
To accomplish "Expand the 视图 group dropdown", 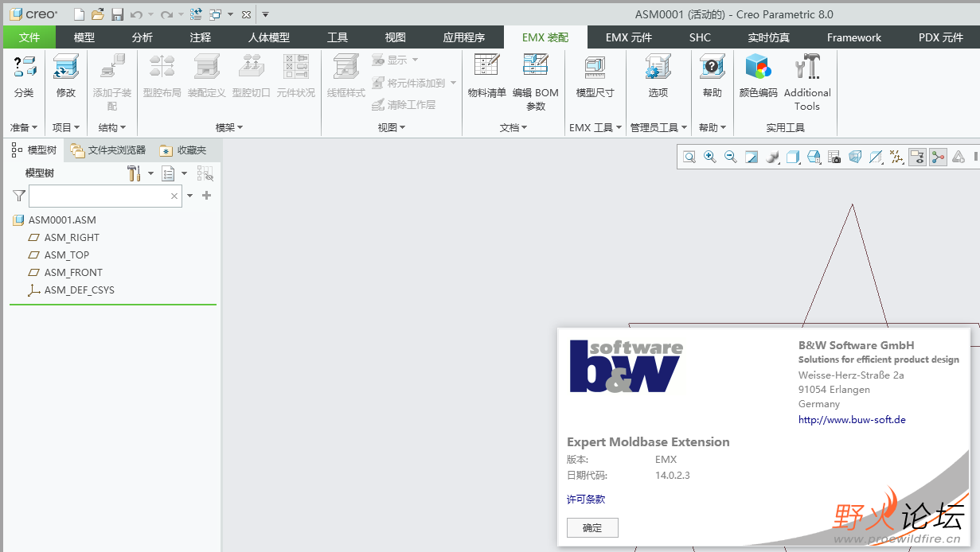I will (392, 127).
